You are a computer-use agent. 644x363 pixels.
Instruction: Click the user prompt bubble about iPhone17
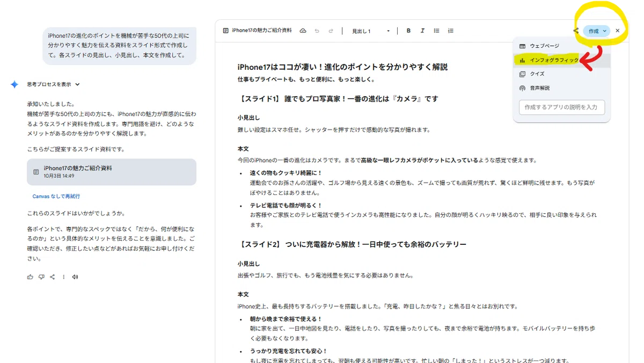(119, 45)
